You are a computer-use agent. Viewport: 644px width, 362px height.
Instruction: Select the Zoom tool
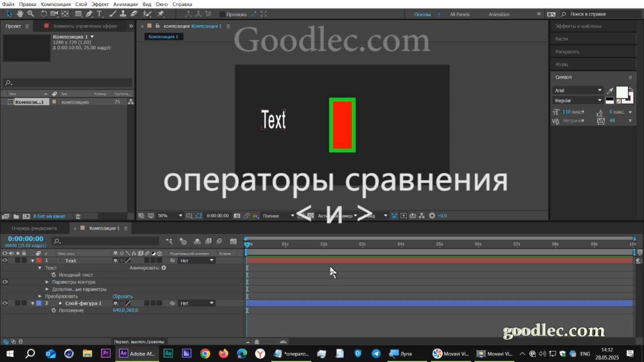(x=30, y=14)
